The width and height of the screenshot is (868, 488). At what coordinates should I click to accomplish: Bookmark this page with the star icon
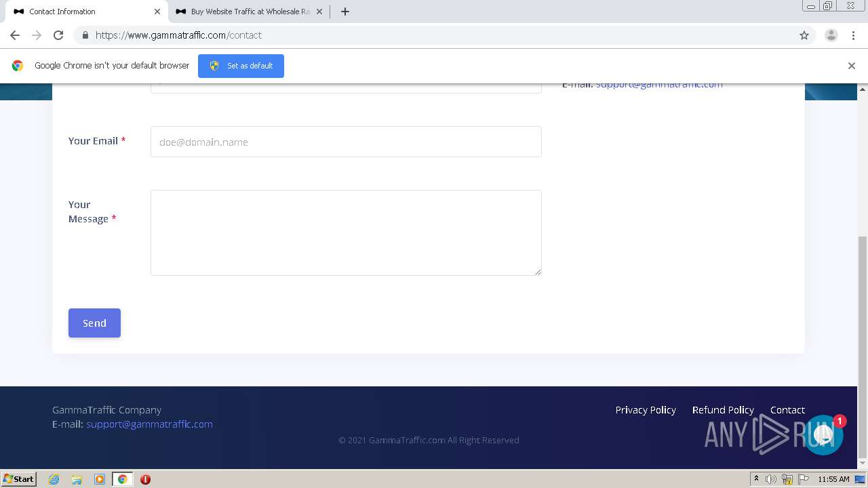(804, 35)
